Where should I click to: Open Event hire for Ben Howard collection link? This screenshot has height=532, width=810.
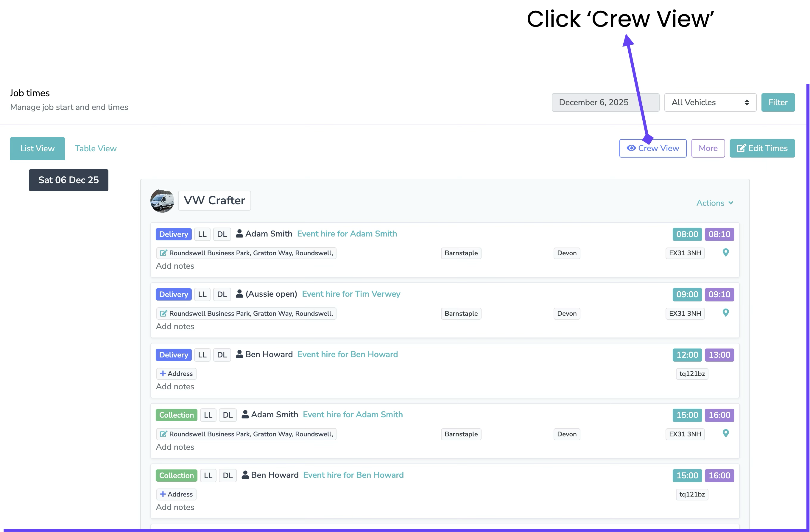point(353,475)
